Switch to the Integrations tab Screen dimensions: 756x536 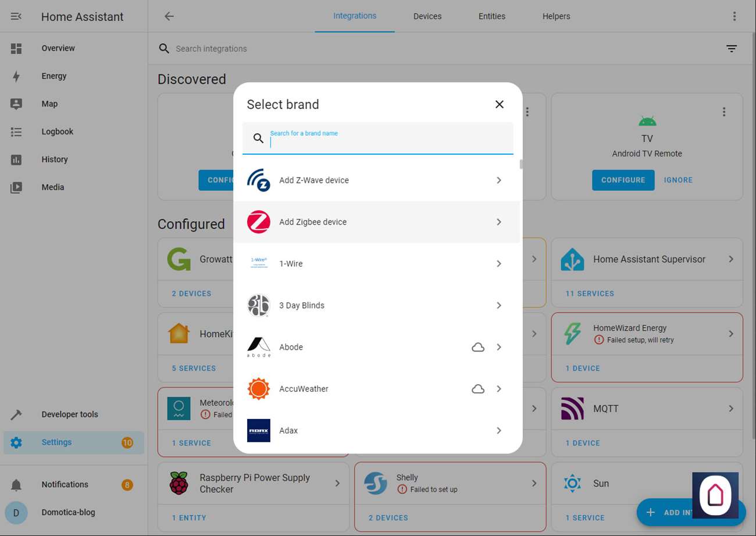coord(355,16)
